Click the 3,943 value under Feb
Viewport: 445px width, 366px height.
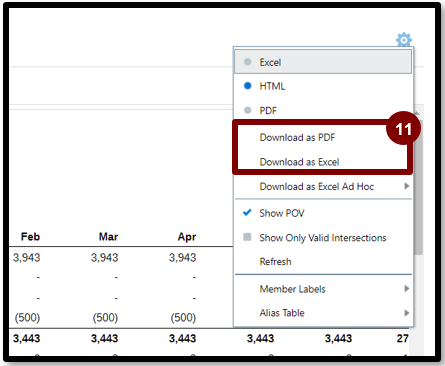(x=27, y=257)
